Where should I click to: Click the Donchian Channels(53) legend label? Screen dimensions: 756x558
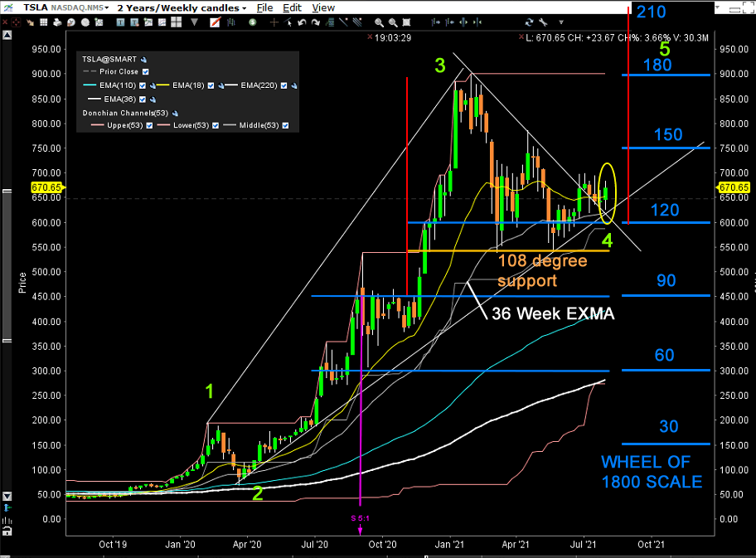click(125, 114)
